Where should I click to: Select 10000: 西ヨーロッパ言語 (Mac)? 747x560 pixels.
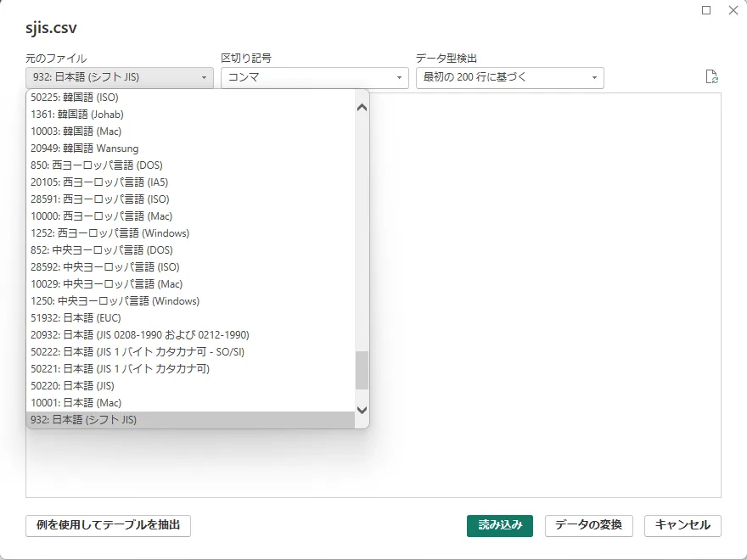pyautogui.click(x=190, y=216)
